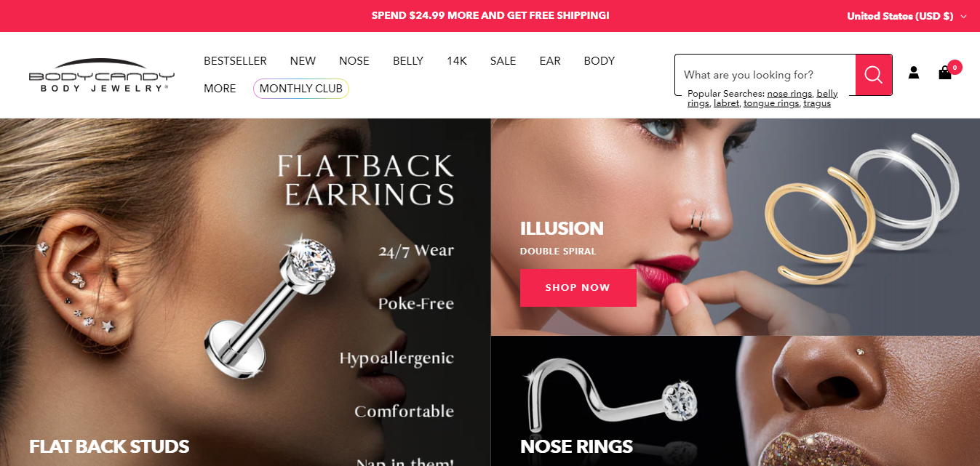Click the SHOP NOW button
The width and height of the screenshot is (980, 466).
tap(578, 288)
